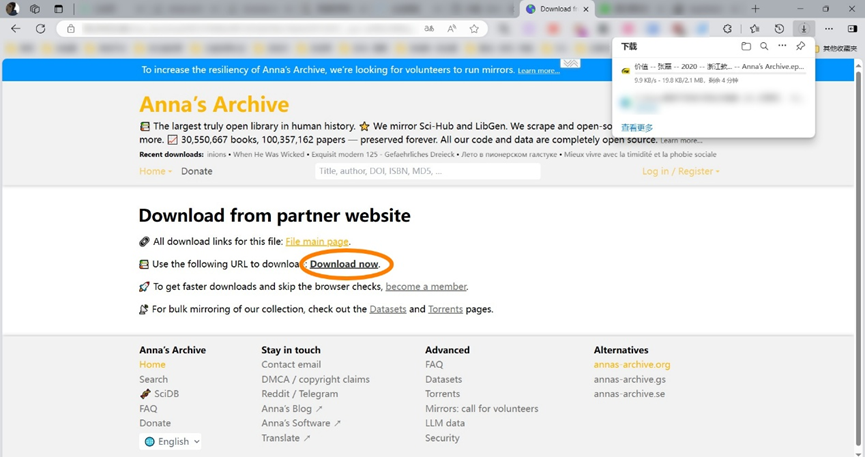Pin the downloads panel
Viewport: 865px width, 457px height.
(800, 46)
